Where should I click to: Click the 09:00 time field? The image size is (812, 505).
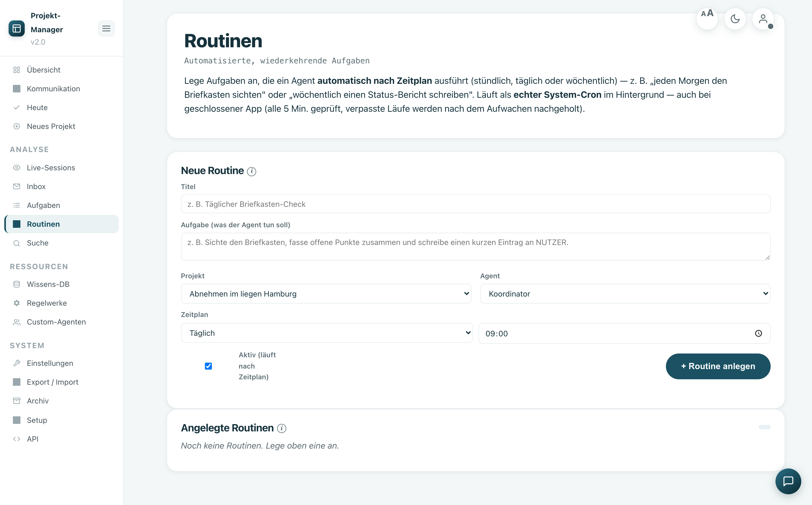[x=624, y=333]
